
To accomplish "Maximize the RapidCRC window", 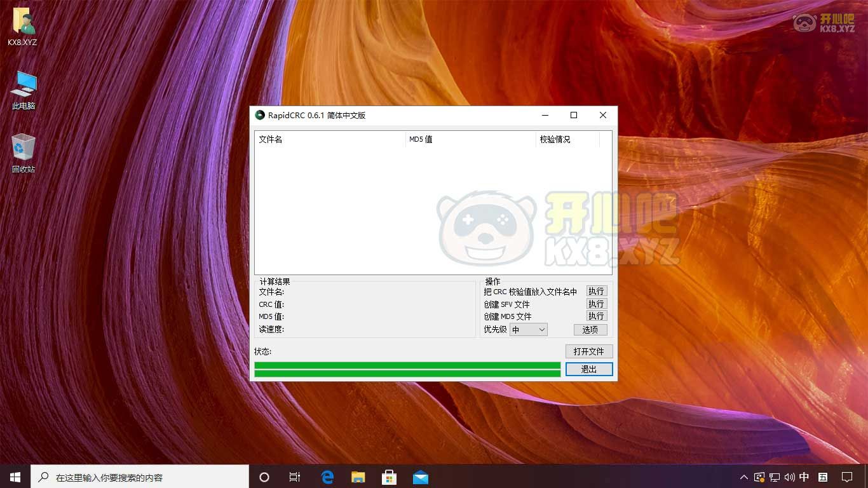I will pos(574,115).
